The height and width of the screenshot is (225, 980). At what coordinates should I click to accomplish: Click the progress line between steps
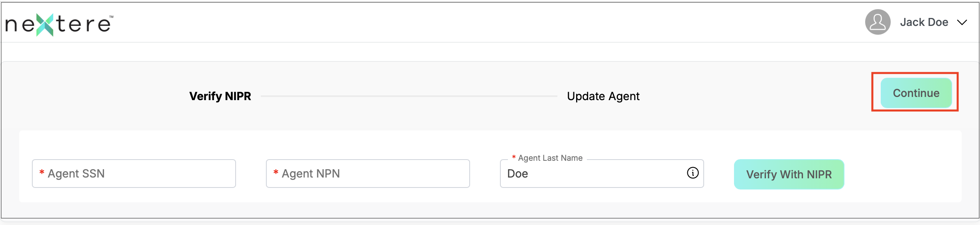point(409,96)
